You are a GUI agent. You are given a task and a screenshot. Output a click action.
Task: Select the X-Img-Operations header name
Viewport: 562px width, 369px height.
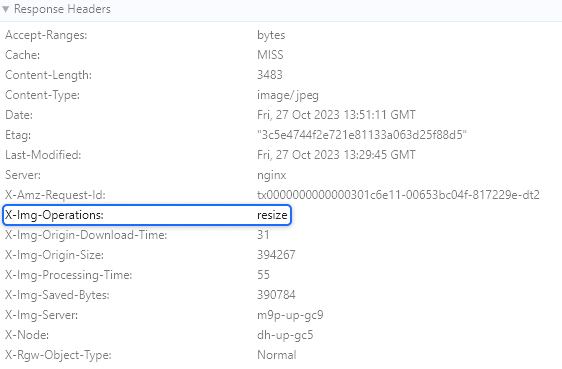tap(54, 215)
